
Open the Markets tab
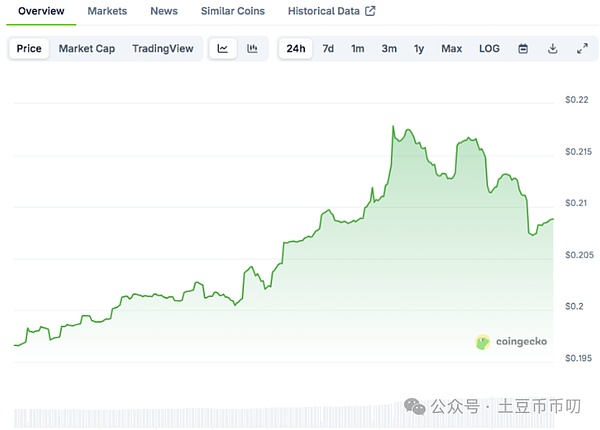pyautogui.click(x=107, y=11)
